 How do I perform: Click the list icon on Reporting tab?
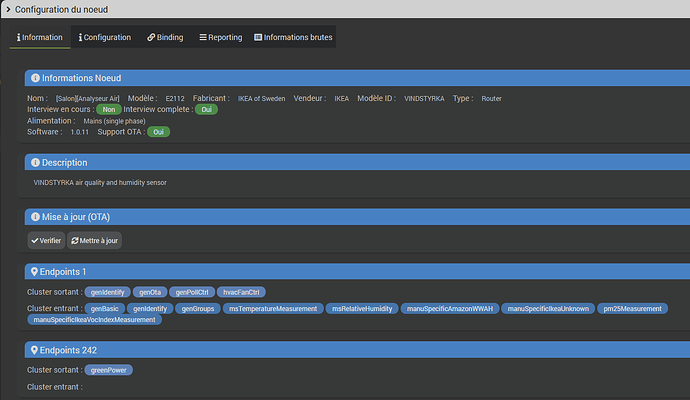point(203,37)
